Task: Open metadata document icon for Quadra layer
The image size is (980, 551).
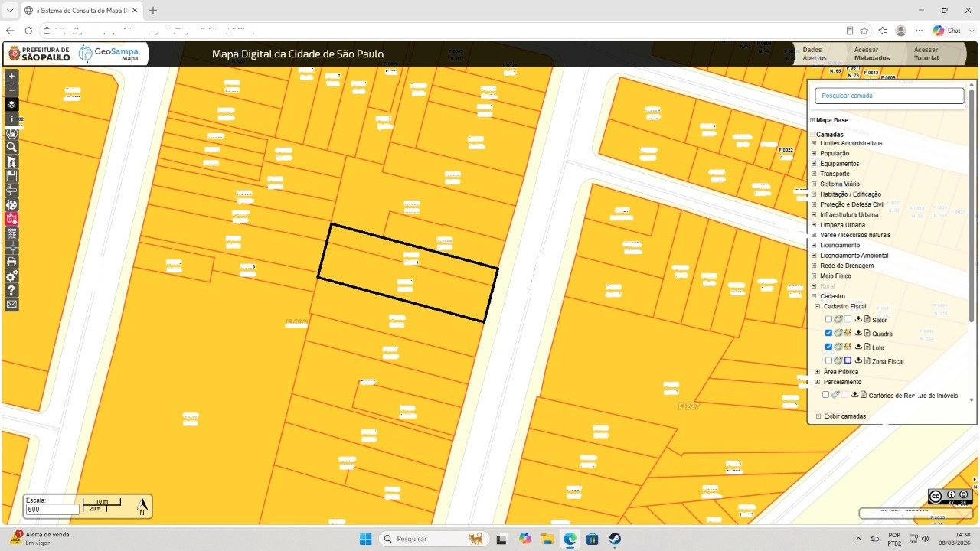Action: [x=867, y=333]
